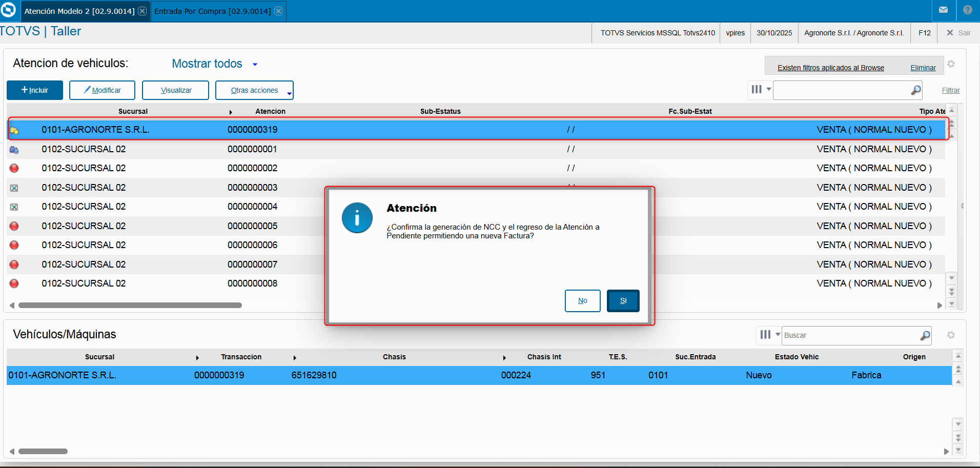Click the red status circle of atencion 0000000002
980x468 pixels.
[14, 168]
